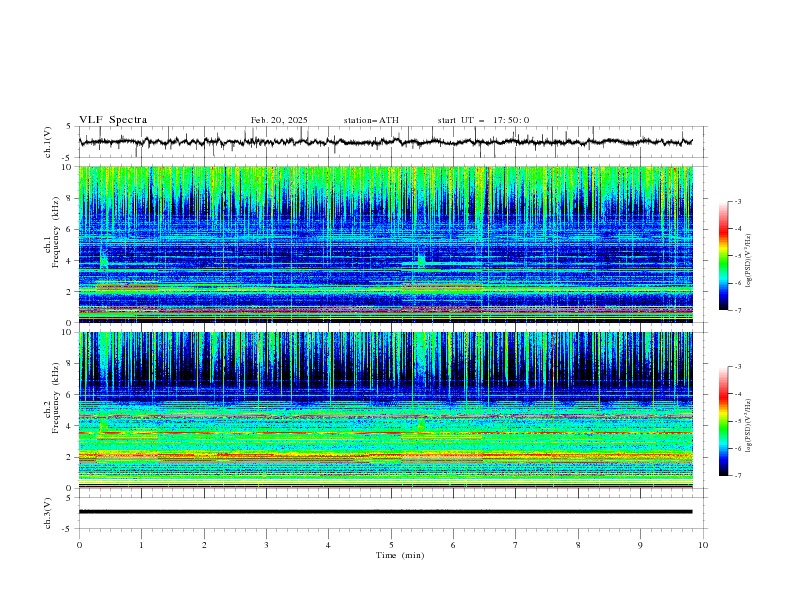792x612 pixels.
Task: Click time axis tick label "4"
Action: [328, 545]
